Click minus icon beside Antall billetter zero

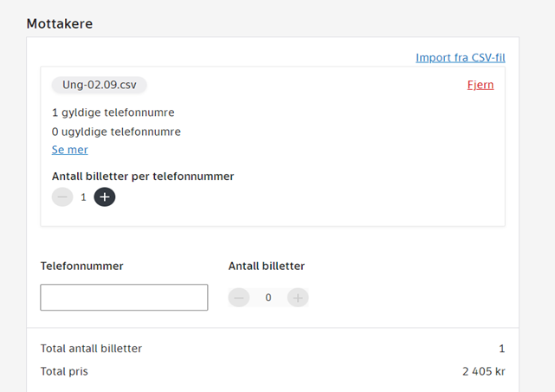pos(239,298)
